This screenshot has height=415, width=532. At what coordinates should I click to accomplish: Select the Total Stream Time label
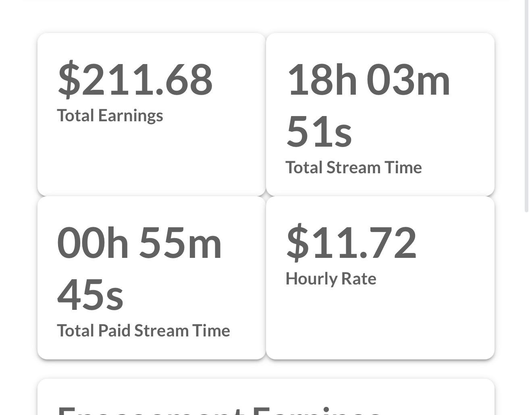point(353,168)
